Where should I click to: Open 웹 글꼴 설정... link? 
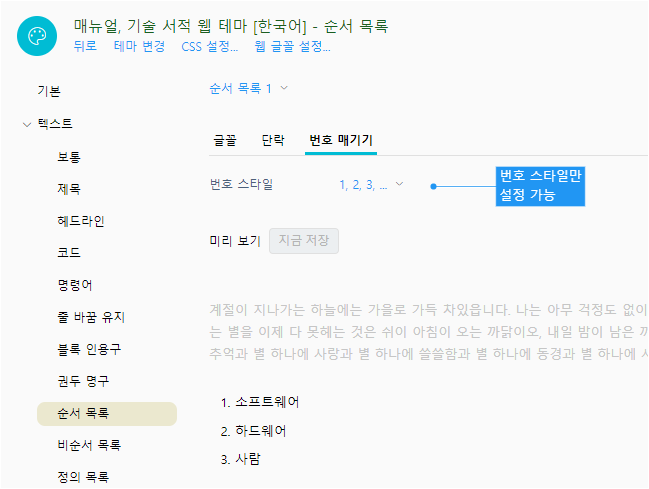293,46
